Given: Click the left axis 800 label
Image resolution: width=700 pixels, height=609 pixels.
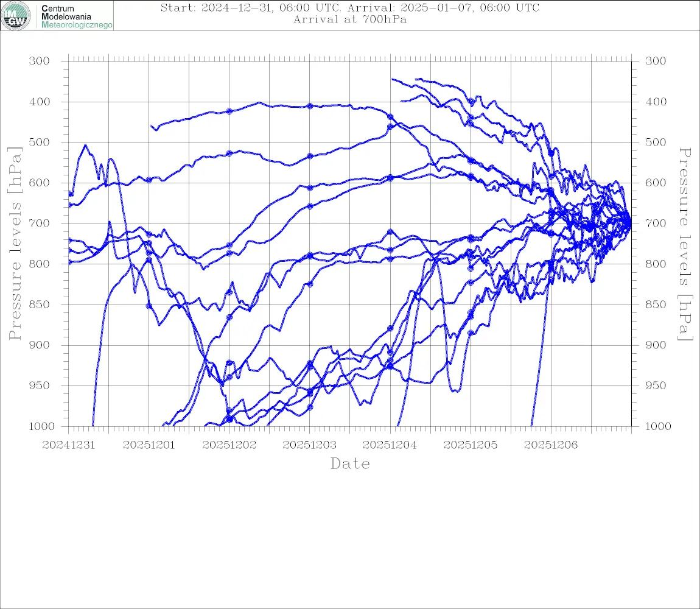Looking at the screenshot, I should point(40,264).
